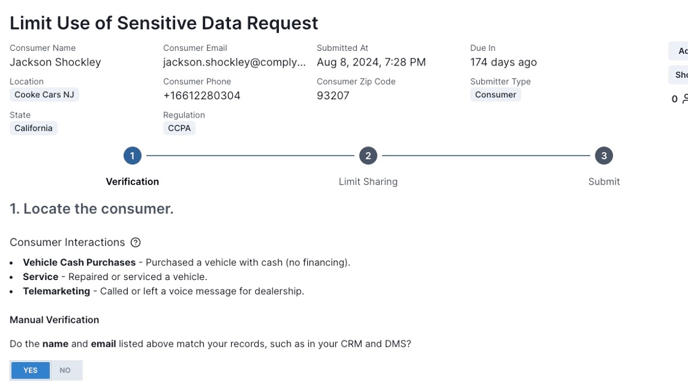This screenshot has height=383, width=688.
Task: Choose YES for manual verification
Action: click(x=30, y=370)
